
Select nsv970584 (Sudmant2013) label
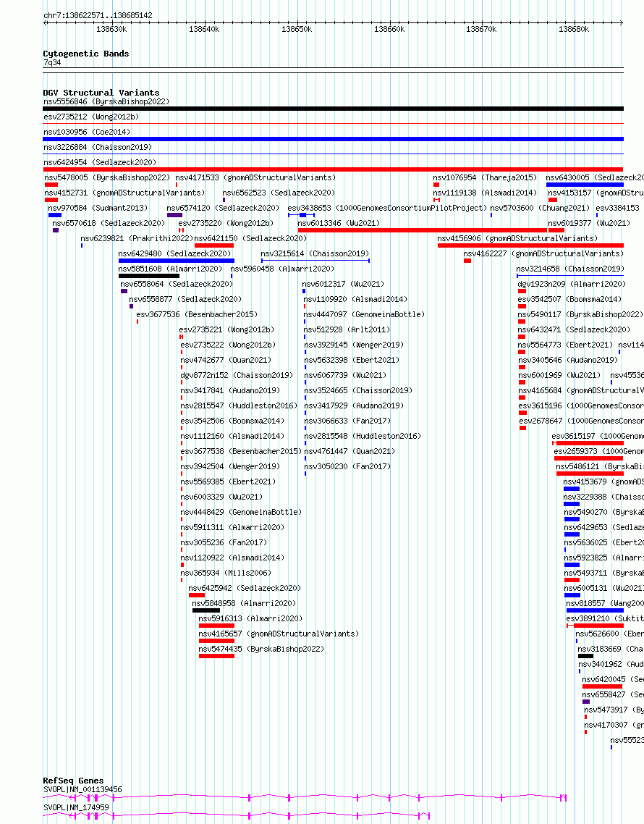tap(98, 208)
